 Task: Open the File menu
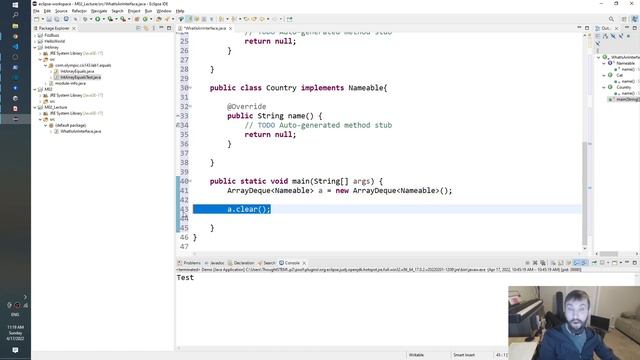(36, 11)
